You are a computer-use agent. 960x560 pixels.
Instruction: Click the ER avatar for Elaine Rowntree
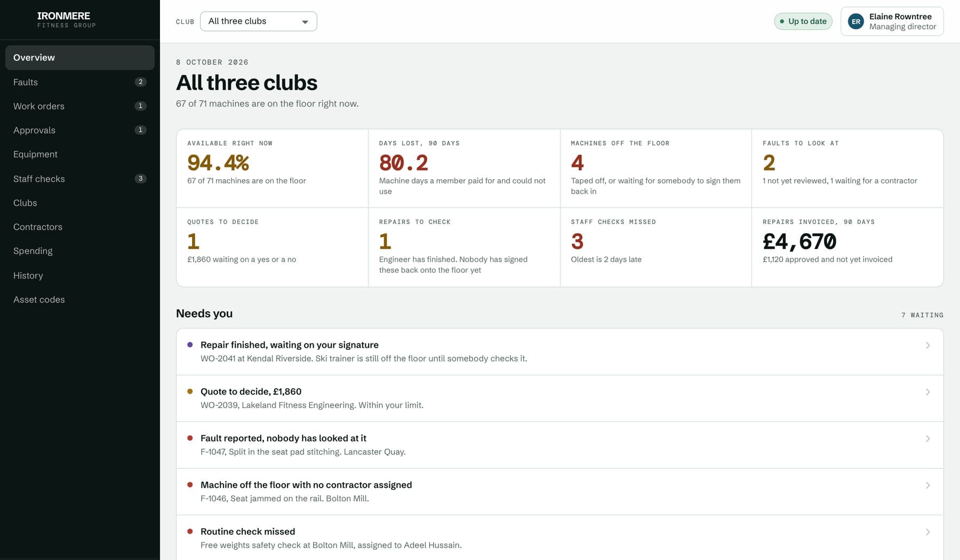(x=855, y=21)
